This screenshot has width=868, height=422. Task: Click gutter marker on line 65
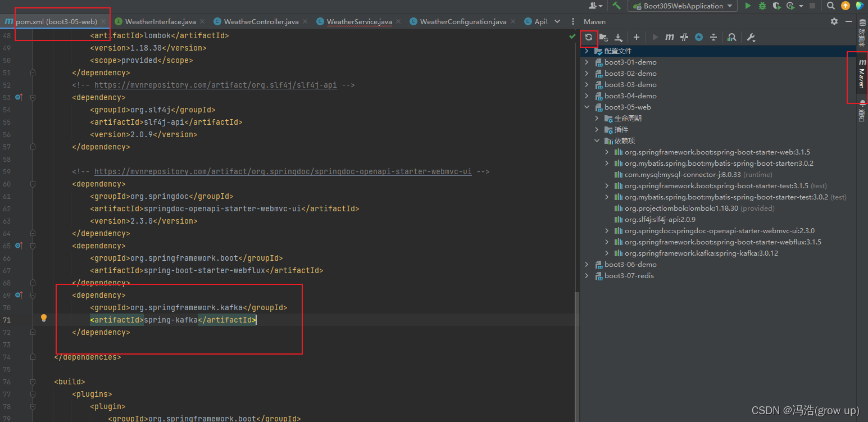(x=19, y=246)
